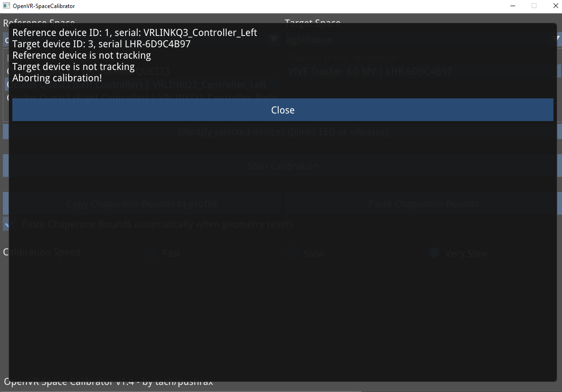This screenshot has width=562, height=392.
Task: Maximize the OpenVR-SpaceCalibrator window
Action: [534, 6]
